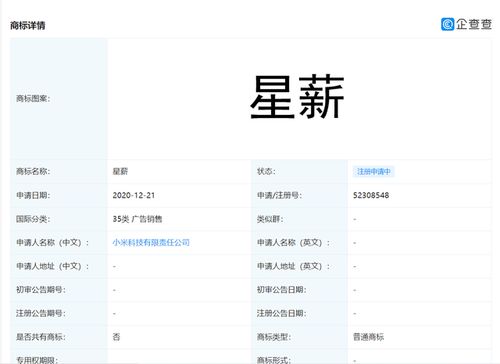Image resolution: width=500 pixels, height=364 pixels.
Task: Select the 否 value for shared trademark
Action: tap(116, 337)
